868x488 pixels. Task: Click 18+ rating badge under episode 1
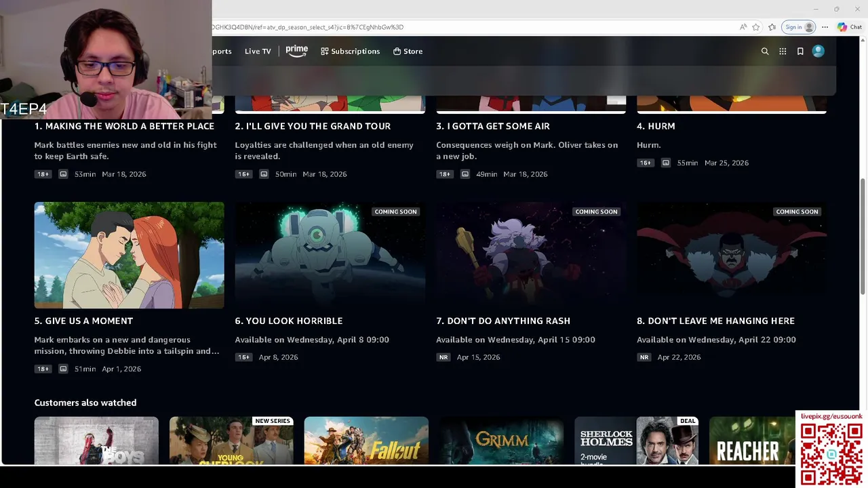tap(43, 174)
